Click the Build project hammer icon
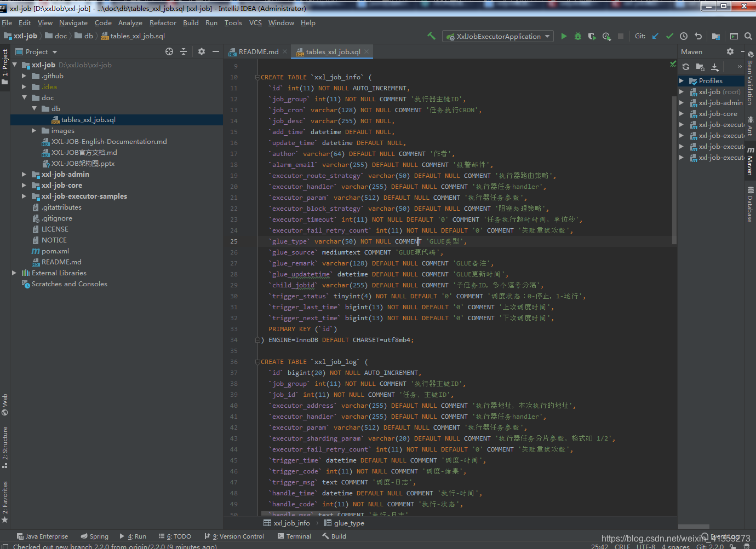The height and width of the screenshot is (549, 756). click(432, 36)
